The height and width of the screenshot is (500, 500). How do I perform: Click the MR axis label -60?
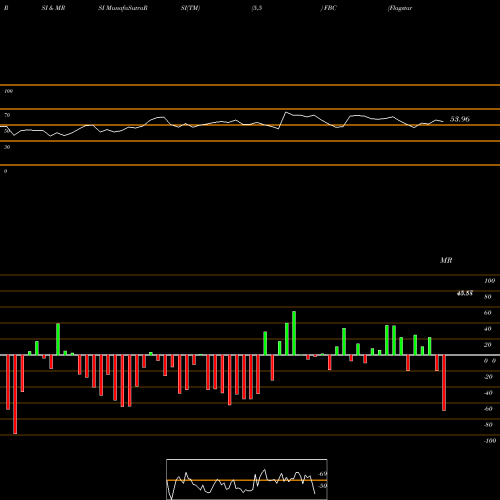point(488,409)
